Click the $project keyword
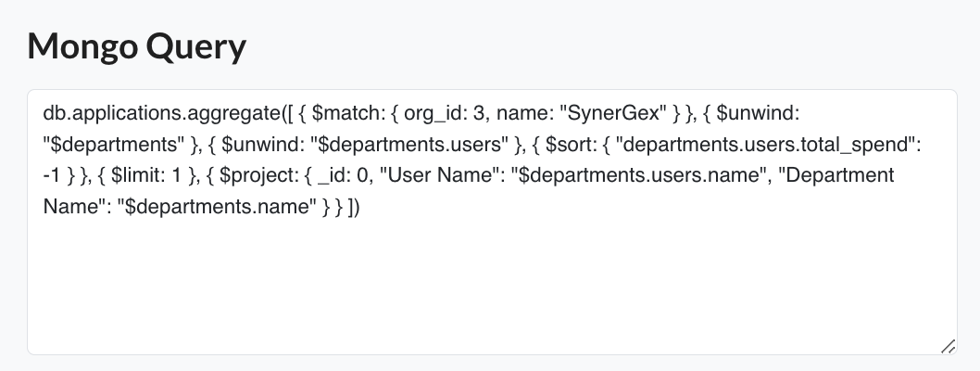 [255, 175]
